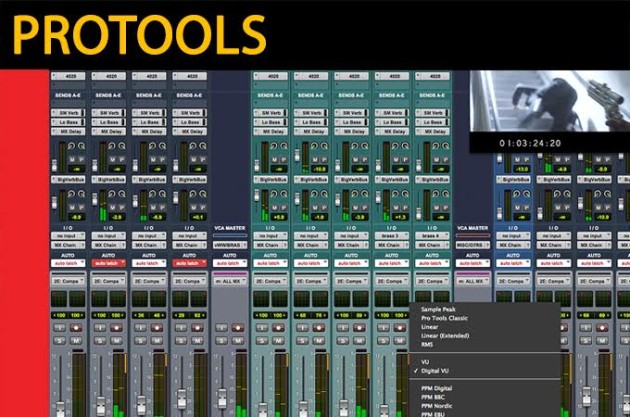Open the vWWBRAS group selector
Image resolution: width=630 pixels, height=417 pixels.
click(x=229, y=245)
